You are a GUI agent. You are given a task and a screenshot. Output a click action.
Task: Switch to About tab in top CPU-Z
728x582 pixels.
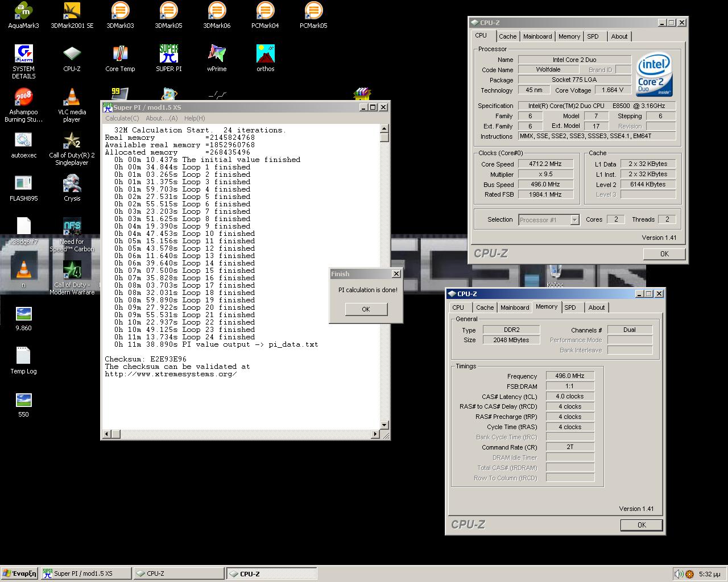[x=619, y=36]
